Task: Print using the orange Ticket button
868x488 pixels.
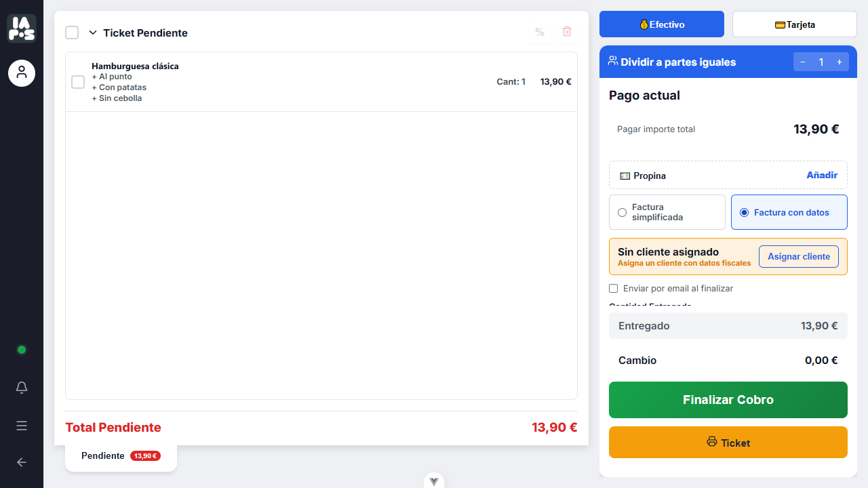Action: point(728,443)
